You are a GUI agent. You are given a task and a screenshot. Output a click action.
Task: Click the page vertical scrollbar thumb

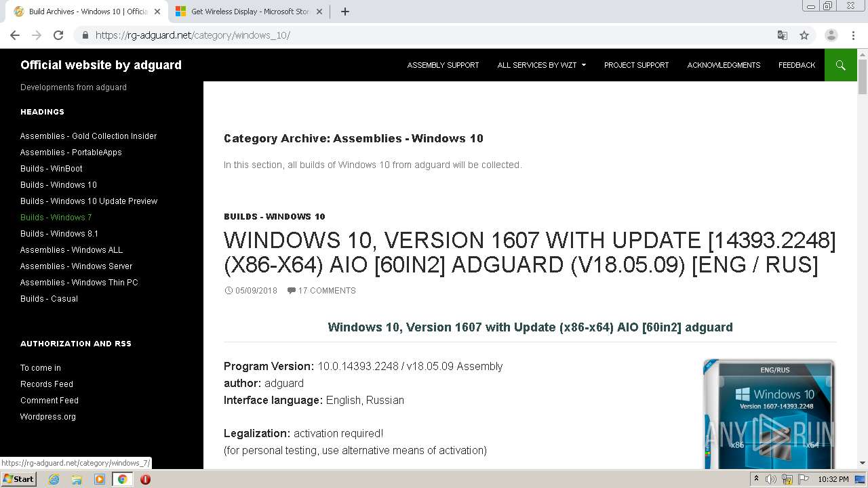863,77
